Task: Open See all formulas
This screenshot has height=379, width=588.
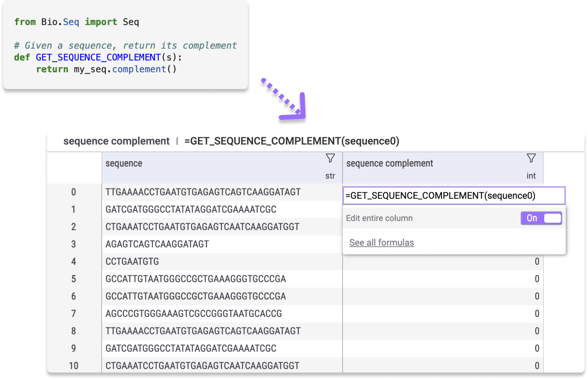Action: 381,242
